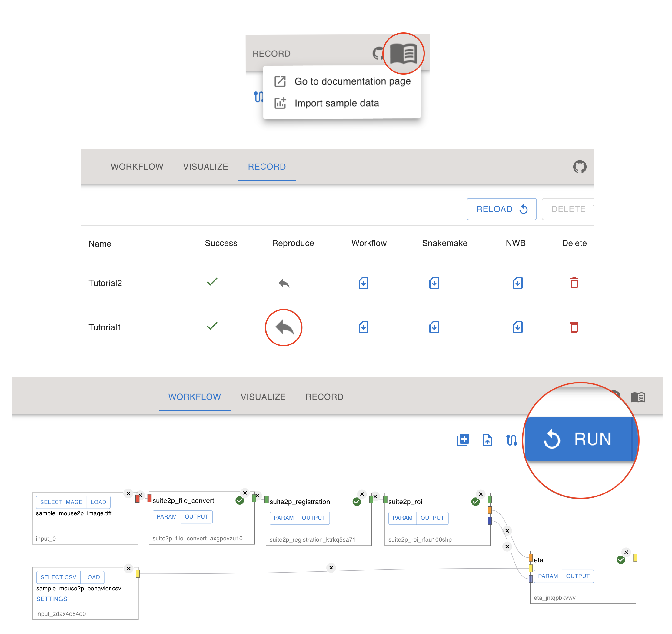Open OUTPUT of suite2p_roi

[x=432, y=518]
